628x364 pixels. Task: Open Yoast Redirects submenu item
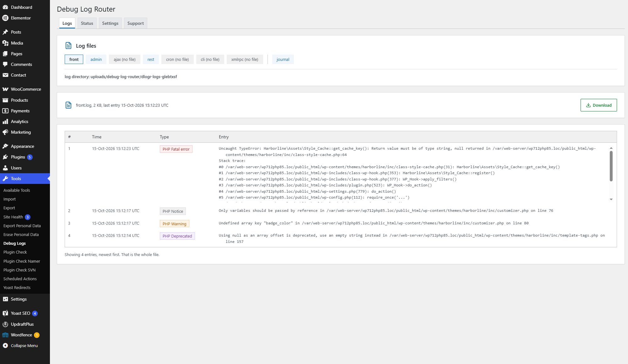17,287
